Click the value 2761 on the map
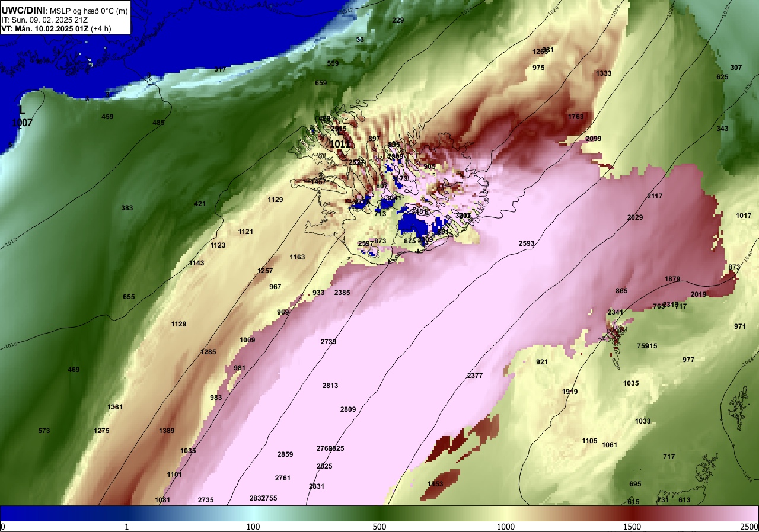This screenshot has height=532, width=759. [x=283, y=478]
